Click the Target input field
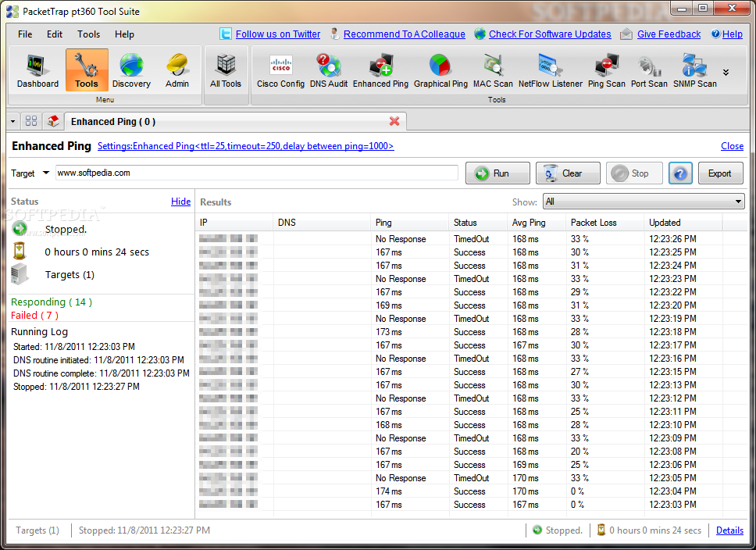This screenshot has width=756, height=550. [256, 173]
